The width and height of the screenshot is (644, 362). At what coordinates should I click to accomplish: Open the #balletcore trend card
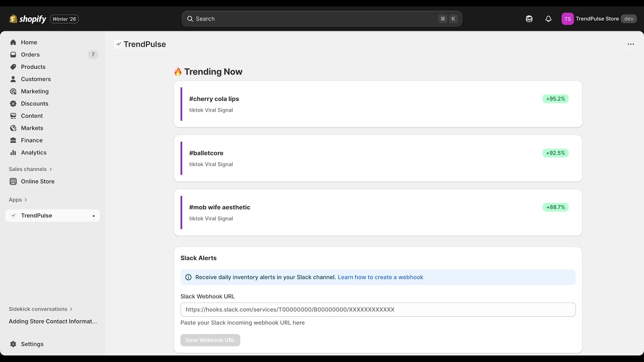(x=378, y=158)
